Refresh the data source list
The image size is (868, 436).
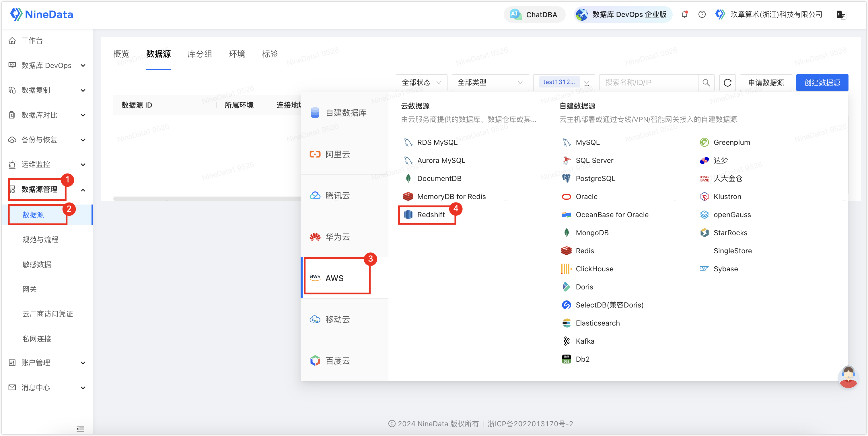point(727,83)
